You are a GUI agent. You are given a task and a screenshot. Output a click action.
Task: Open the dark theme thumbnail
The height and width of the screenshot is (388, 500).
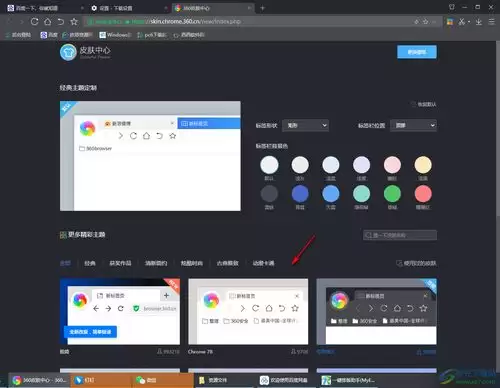[377, 312]
